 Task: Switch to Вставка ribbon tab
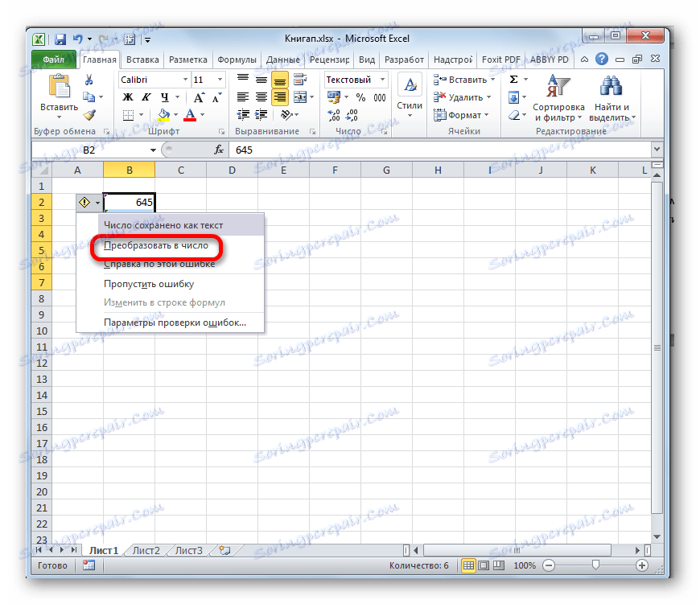[142, 60]
